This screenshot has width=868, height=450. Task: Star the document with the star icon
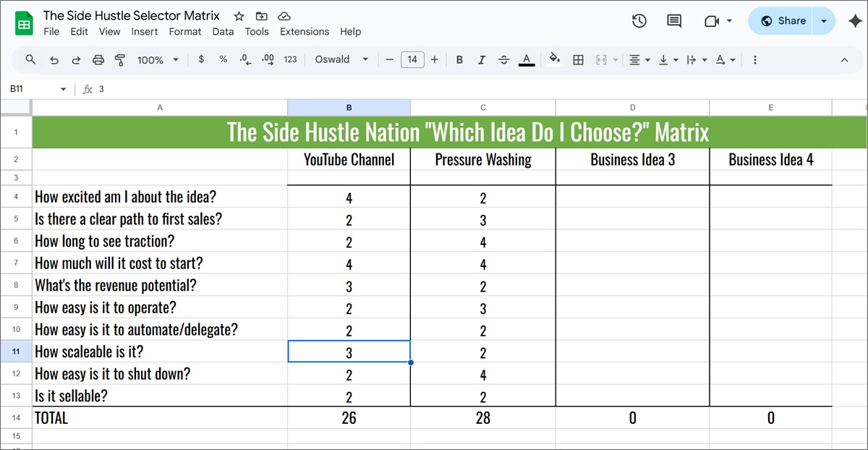(x=239, y=16)
